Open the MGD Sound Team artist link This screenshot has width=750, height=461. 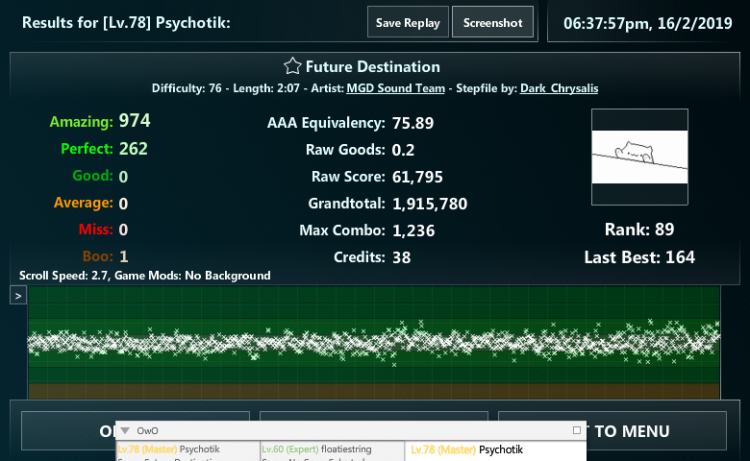[396, 88]
